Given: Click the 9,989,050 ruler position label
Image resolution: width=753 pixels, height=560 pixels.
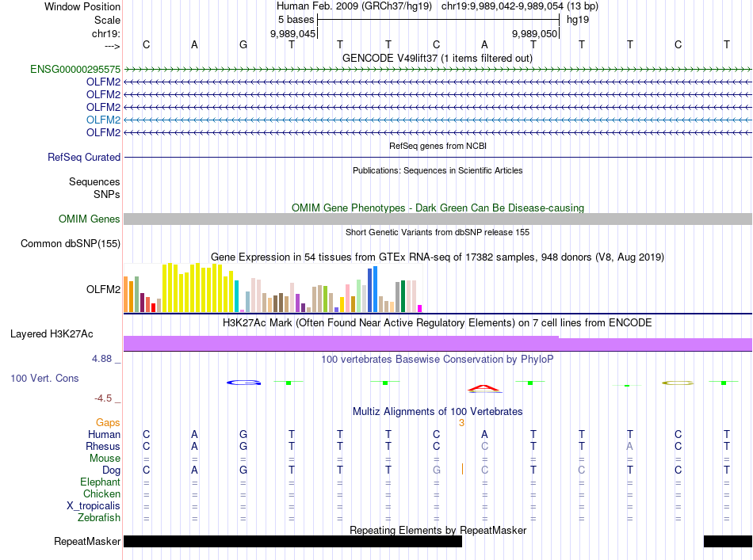Looking at the screenshot, I should tap(534, 33).
